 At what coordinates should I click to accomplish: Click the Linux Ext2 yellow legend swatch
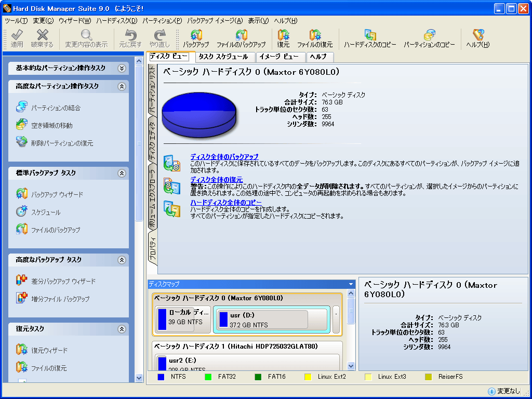pyautogui.click(x=308, y=377)
